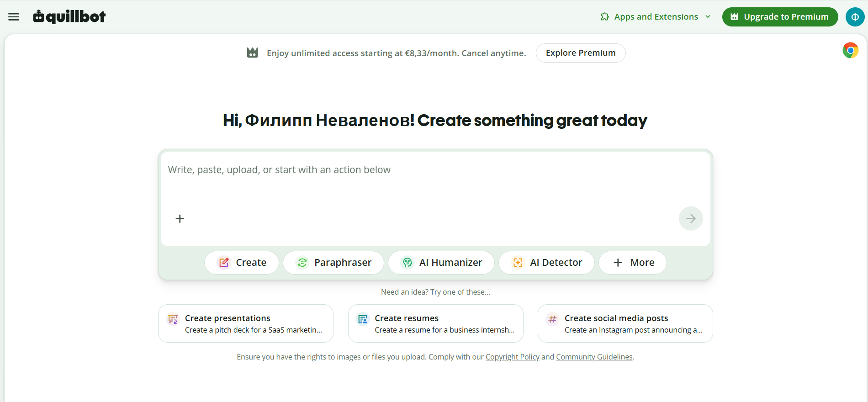Expand the Apps and Extensions dropdown chevron
Image resolution: width=868 pixels, height=402 pixels.
pyautogui.click(x=708, y=17)
